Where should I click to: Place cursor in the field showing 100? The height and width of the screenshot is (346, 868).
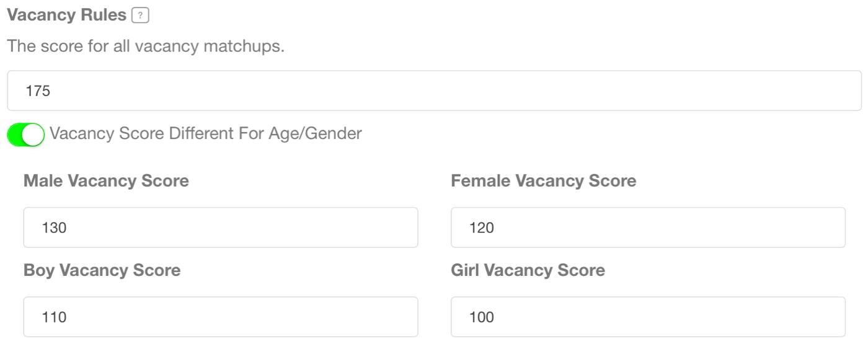648,317
